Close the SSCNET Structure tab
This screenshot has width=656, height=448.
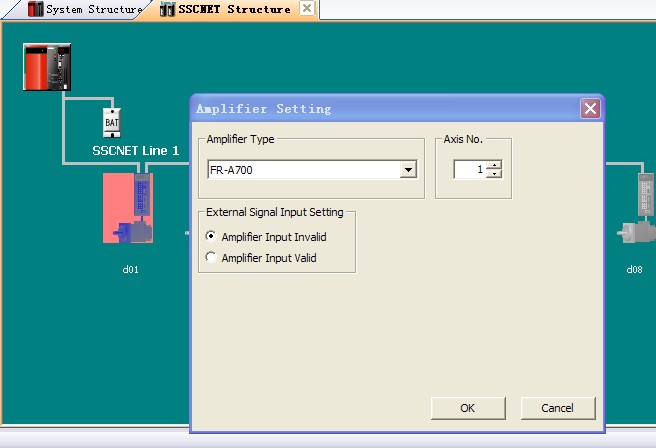coord(306,9)
